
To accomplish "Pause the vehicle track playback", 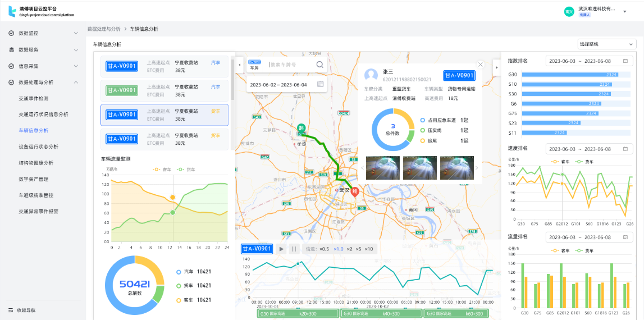I will click(x=294, y=249).
